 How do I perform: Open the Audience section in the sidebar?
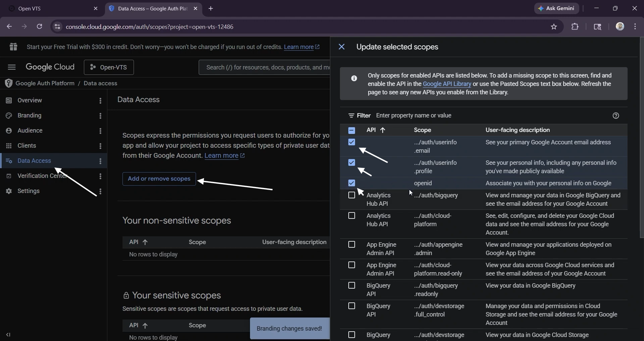tap(30, 131)
